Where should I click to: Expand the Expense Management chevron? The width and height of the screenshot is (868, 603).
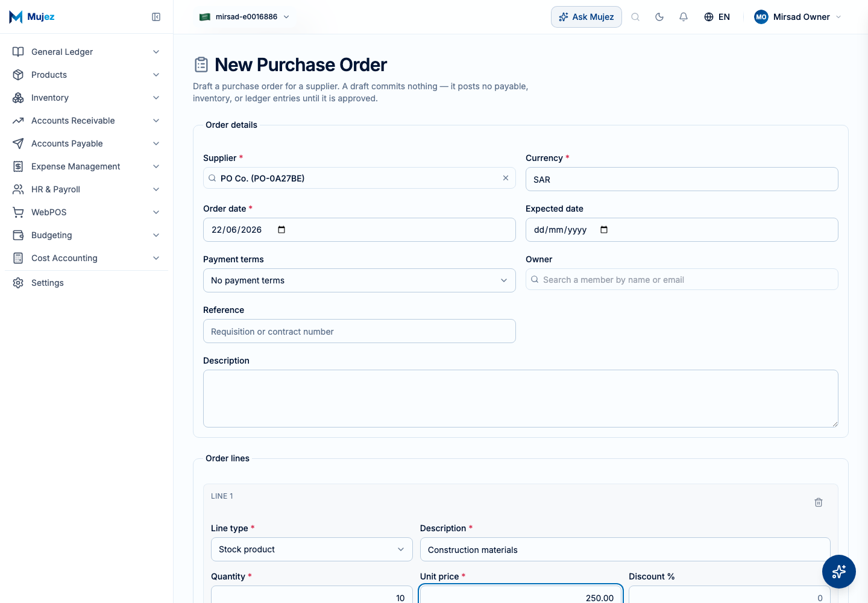[x=156, y=166]
